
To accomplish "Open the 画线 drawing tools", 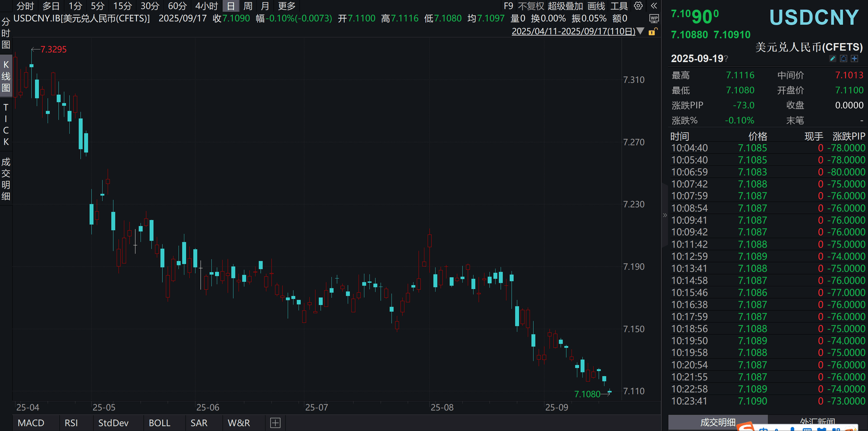I will 596,6.
